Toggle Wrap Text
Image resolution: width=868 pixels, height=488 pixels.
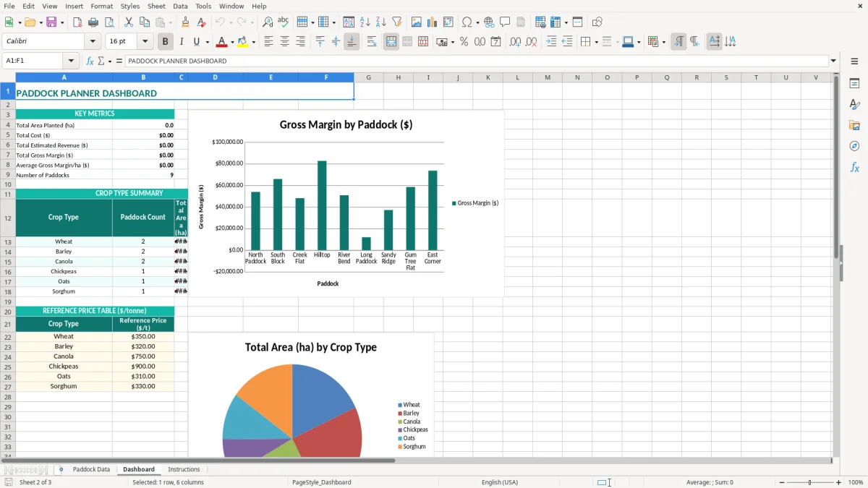coord(372,42)
